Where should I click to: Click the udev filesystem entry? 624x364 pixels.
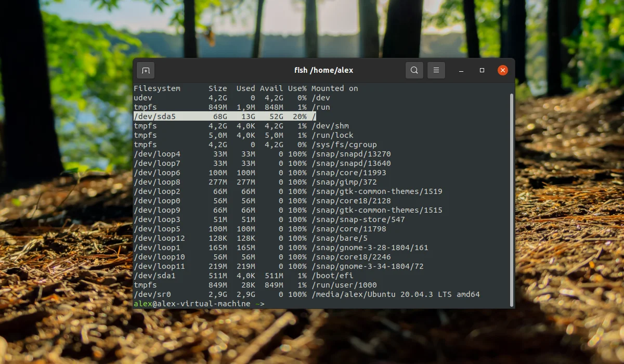[143, 98]
